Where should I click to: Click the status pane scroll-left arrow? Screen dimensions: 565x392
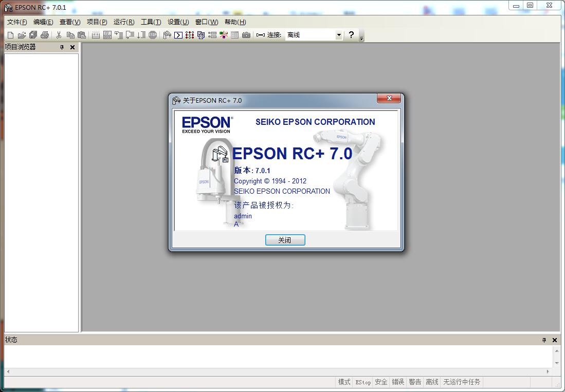coord(8,371)
